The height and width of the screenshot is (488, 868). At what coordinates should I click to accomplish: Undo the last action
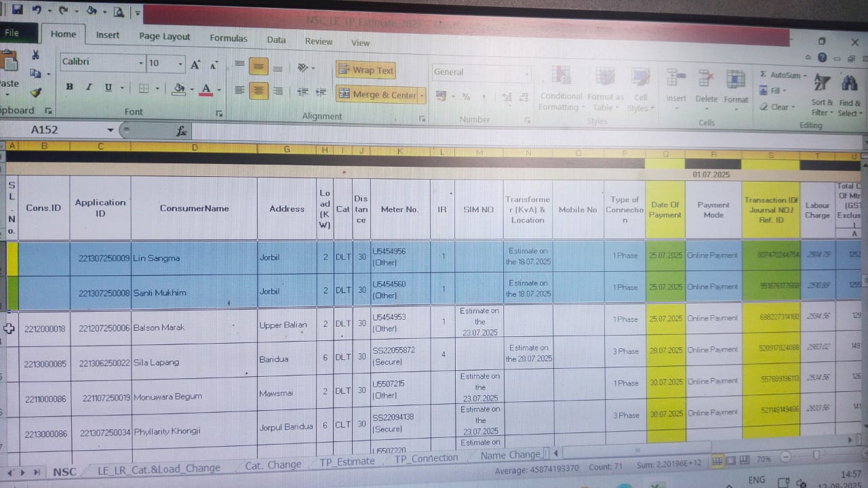[x=37, y=10]
